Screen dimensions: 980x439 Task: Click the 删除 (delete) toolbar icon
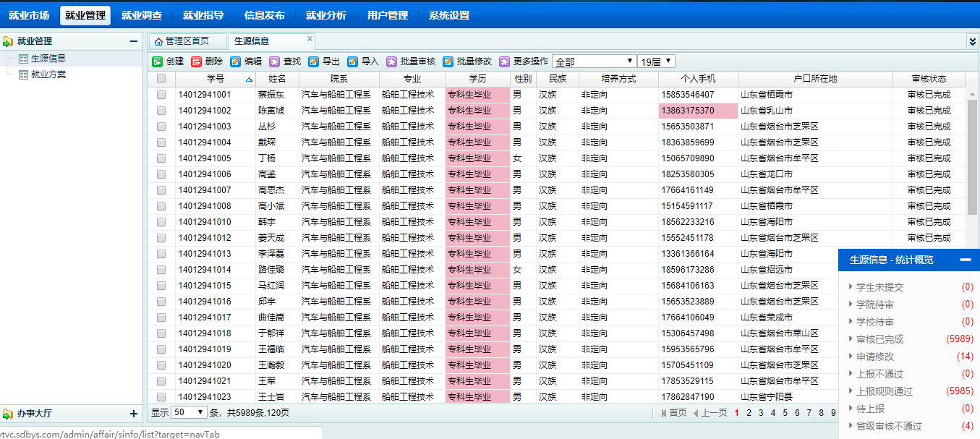tap(197, 62)
